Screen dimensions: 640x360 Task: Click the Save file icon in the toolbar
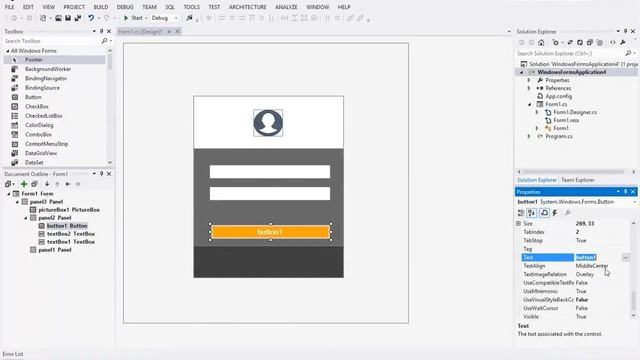click(x=68, y=18)
